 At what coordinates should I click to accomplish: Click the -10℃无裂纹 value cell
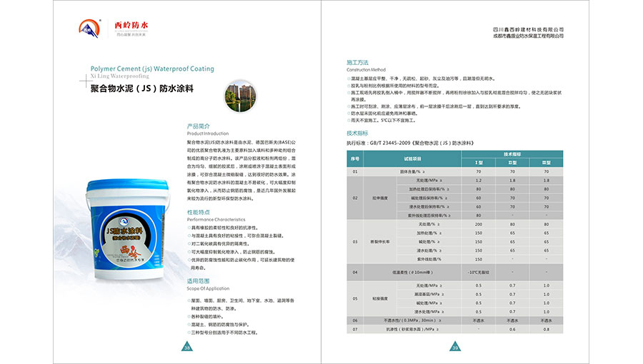(x=479, y=272)
